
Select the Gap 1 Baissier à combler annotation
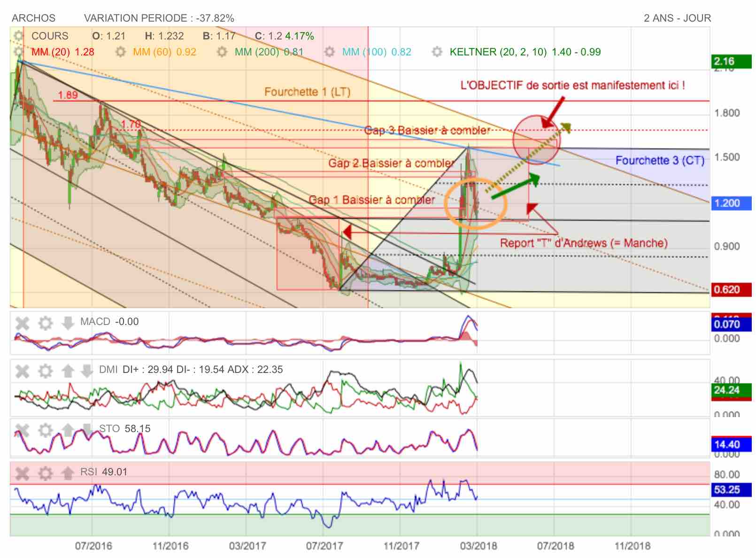pos(372,200)
